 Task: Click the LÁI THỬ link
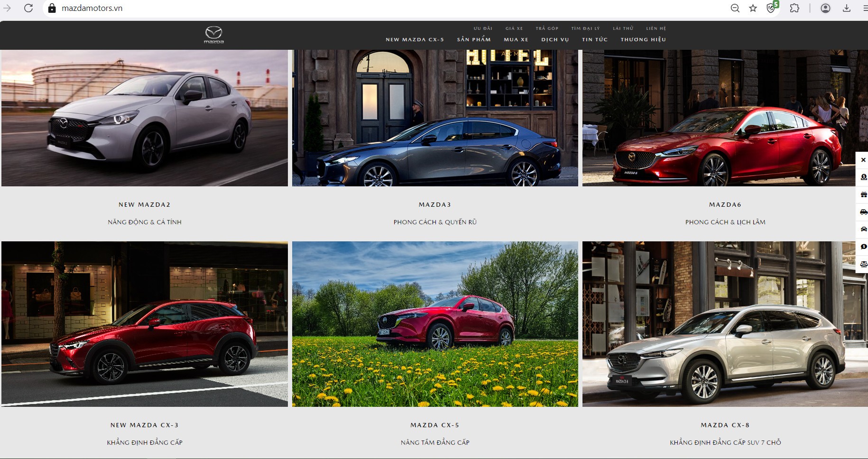pyautogui.click(x=623, y=28)
